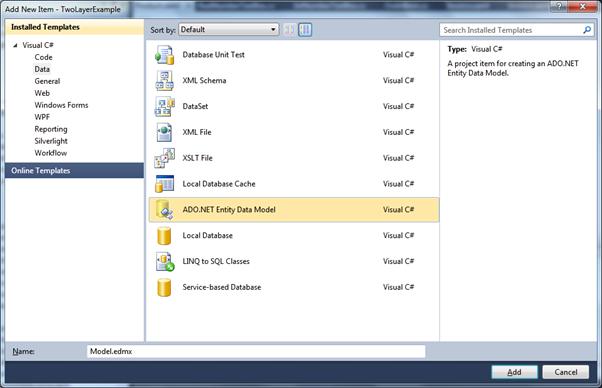
Task: Select the ADO.NET Entity Data Model icon
Action: pos(165,210)
